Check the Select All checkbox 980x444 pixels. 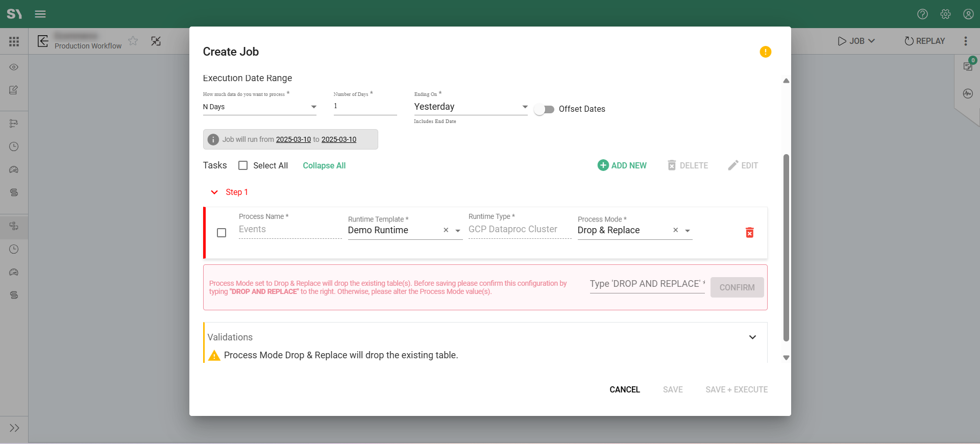coord(243,165)
